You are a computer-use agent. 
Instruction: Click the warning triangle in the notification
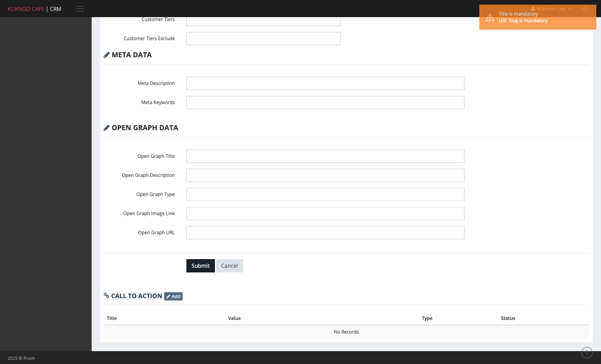click(x=490, y=18)
